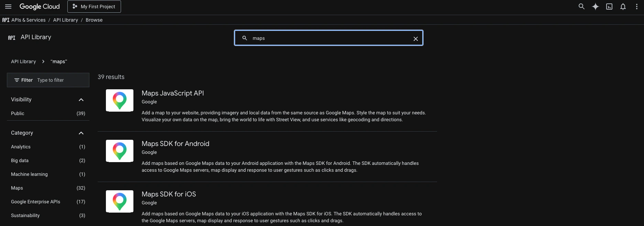Screen dimensions: 644x226
Task: Click the top bar search magnifier icon
Action: tap(581, 7)
